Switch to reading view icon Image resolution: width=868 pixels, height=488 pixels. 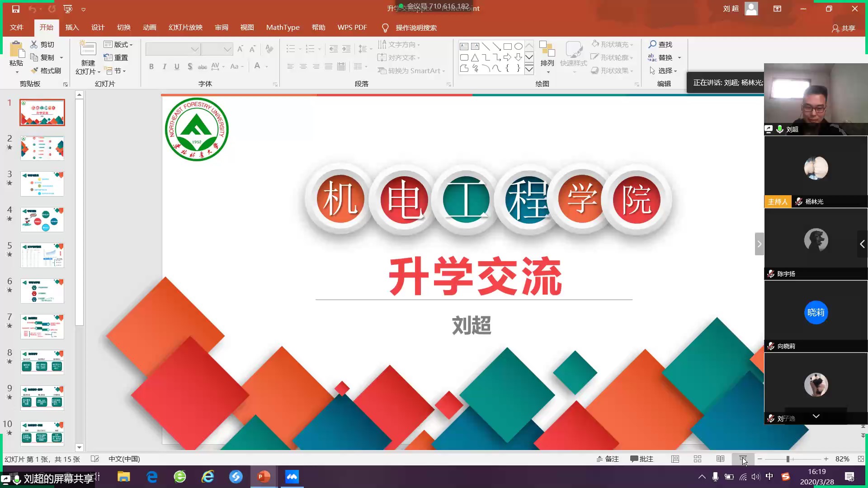click(720, 459)
